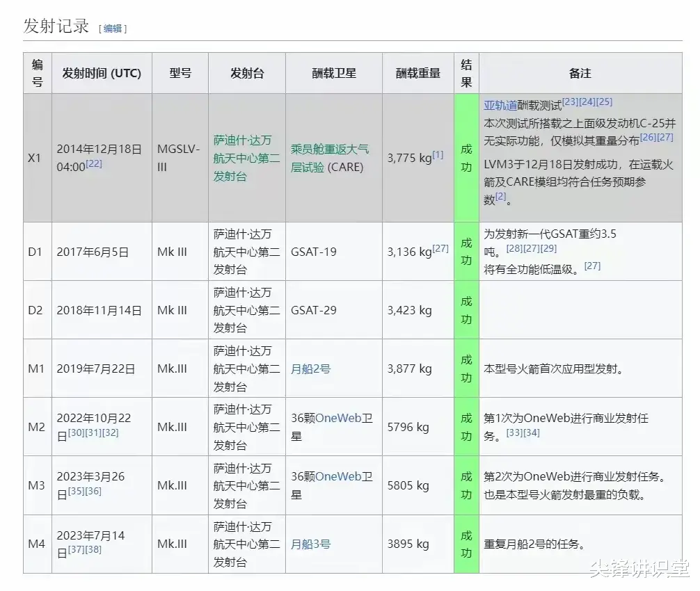This screenshot has width=700, height=591.
Task: Open citation [37] after 2023年7月14日
Action: click(x=77, y=549)
